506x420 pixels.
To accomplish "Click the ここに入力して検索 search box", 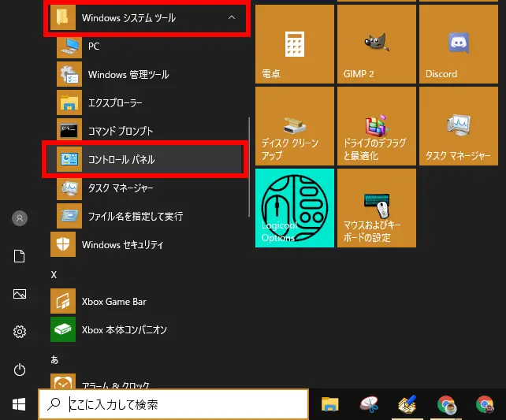I will coord(173,404).
